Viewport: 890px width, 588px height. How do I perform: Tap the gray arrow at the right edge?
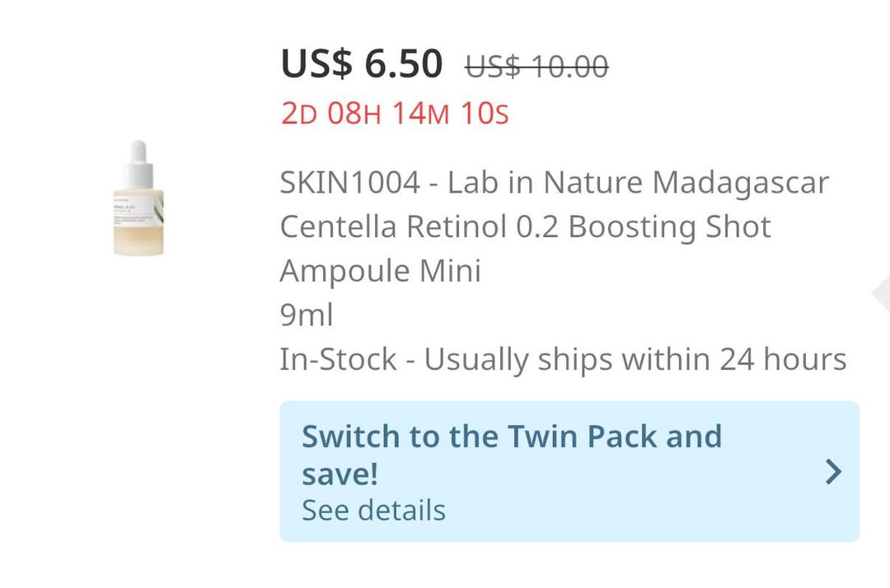(882, 294)
